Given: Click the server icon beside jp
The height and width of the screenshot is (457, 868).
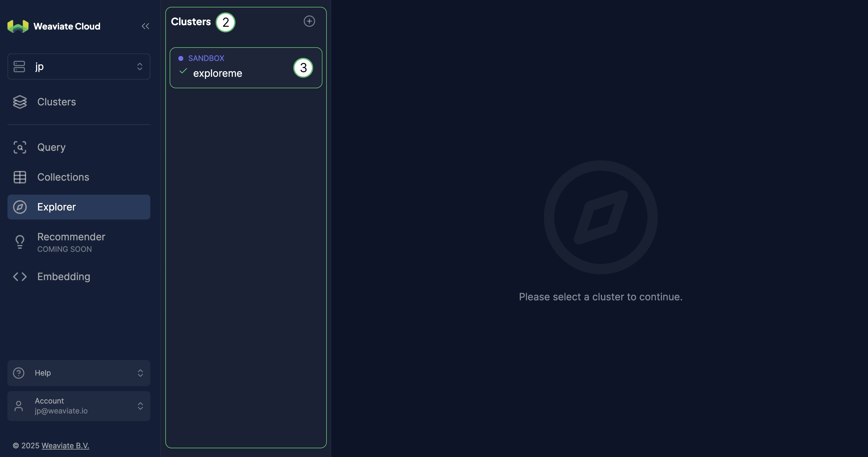Looking at the screenshot, I should 19,67.
